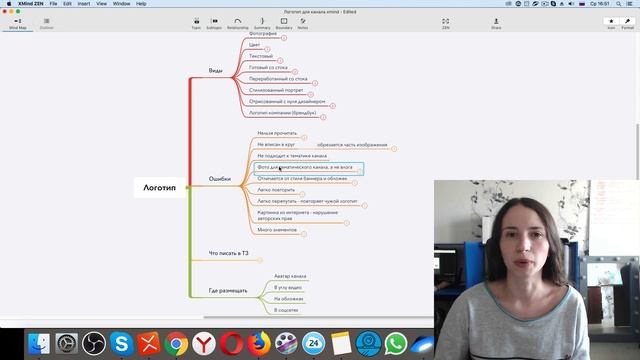The image size is (640, 360).
Task: Click the Не вписан в круг topic
Action: click(x=276, y=144)
